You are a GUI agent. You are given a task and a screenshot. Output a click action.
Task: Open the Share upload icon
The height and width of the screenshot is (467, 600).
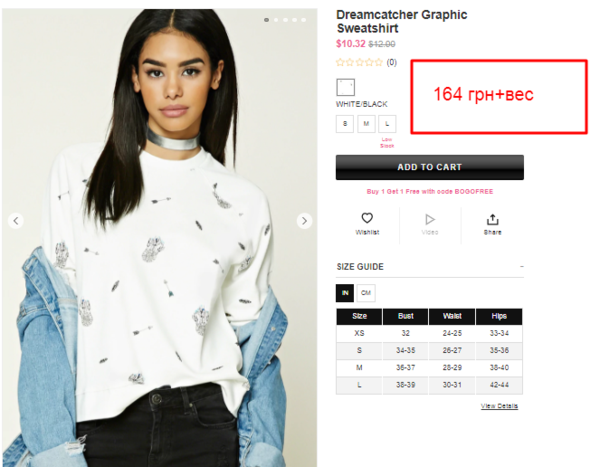[492, 219]
